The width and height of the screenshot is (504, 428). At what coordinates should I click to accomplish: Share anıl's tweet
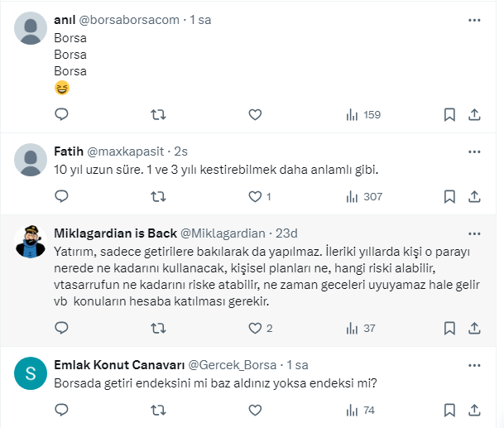click(x=475, y=114)
